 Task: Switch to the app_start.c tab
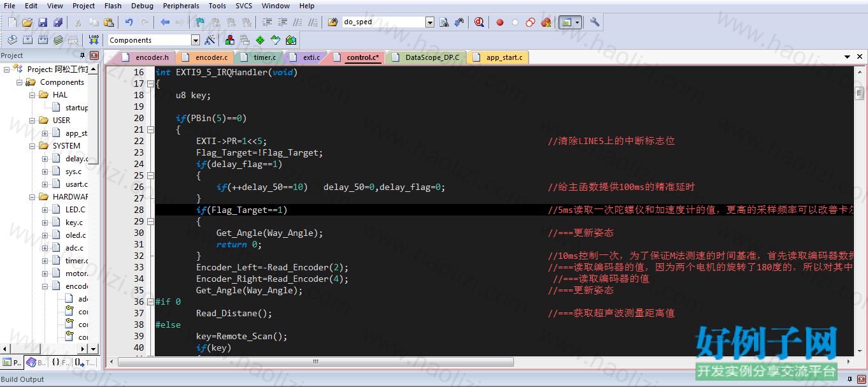click(498, 57)
